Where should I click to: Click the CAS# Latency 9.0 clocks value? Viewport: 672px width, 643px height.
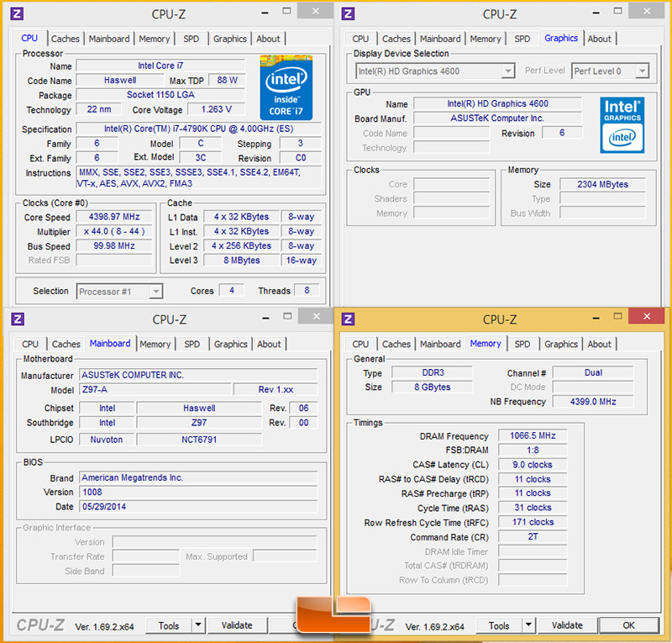(x=533, y=465)
